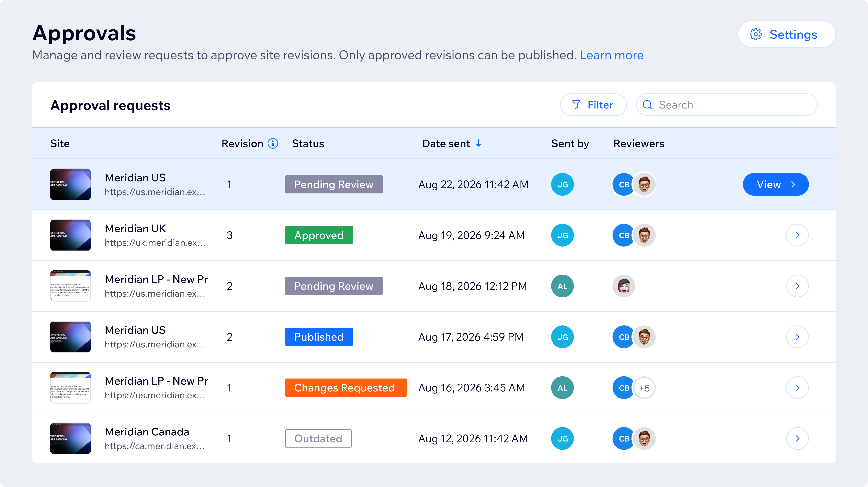Focus the Search input field
The width and height of the screenshot is (868, 487).
click(726, 105)
